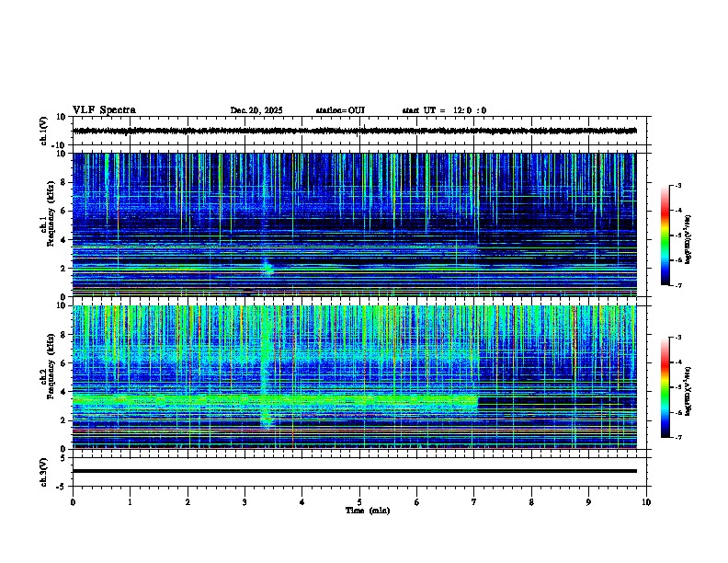728x563 pixels.
Task: Click time axis tick label "3"
Action: (245, 502)
